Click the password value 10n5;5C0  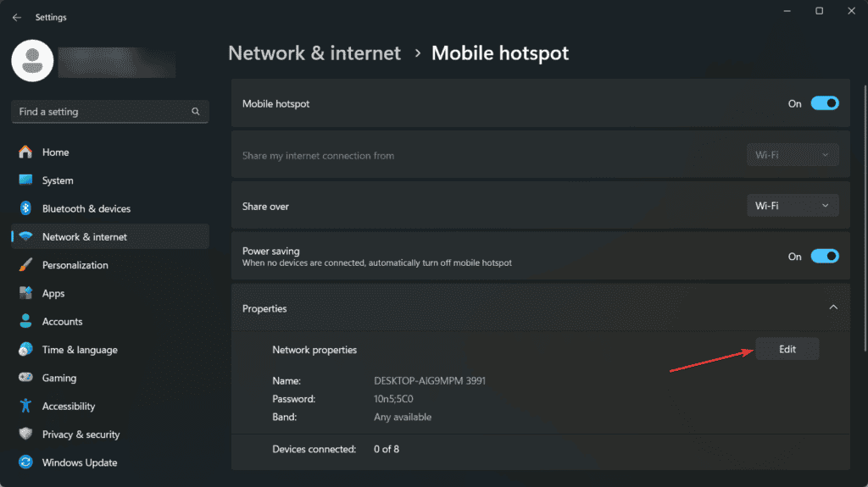coord(393,398)
